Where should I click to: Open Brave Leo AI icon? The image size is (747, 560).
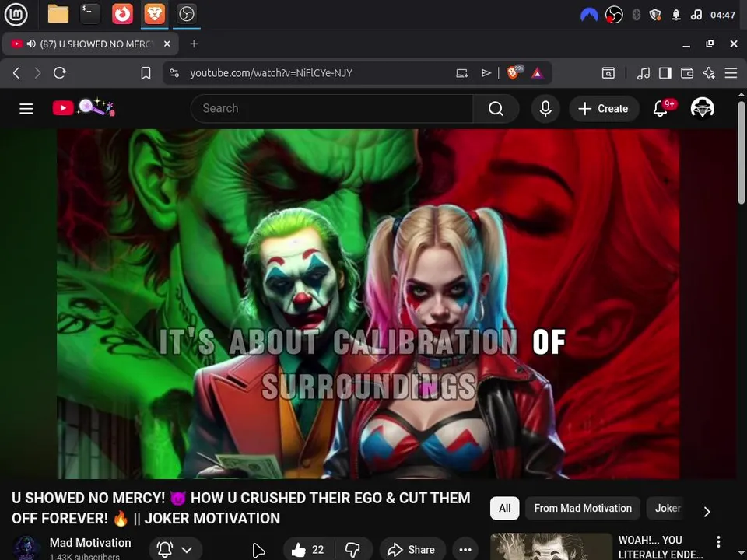point(709,73)
